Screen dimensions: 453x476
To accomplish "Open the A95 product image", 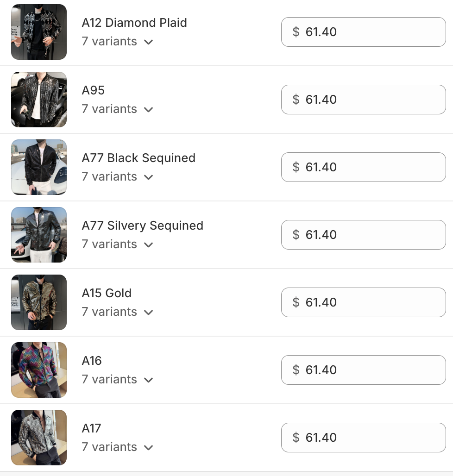I will [39, 100].
